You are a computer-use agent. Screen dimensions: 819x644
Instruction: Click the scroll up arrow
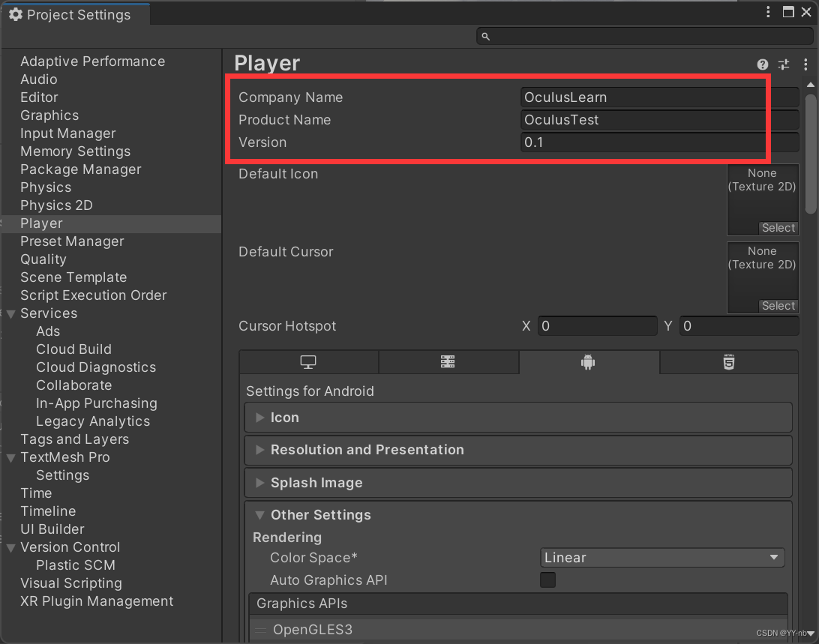(x=811, y=85)
